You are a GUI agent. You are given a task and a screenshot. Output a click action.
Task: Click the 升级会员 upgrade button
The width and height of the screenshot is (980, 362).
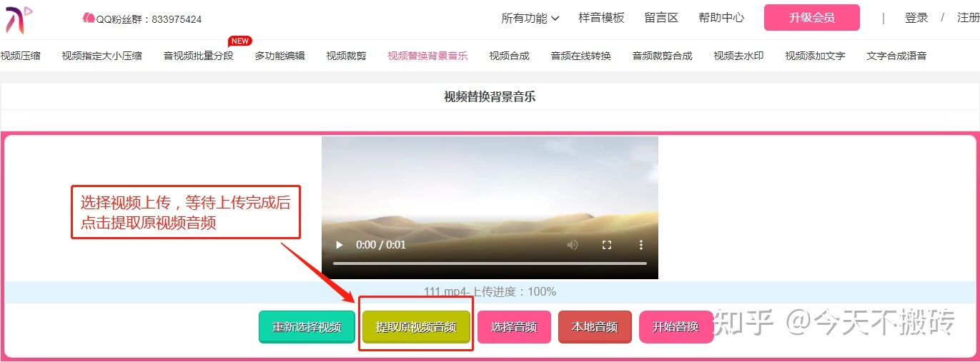[x=812, y=18]
